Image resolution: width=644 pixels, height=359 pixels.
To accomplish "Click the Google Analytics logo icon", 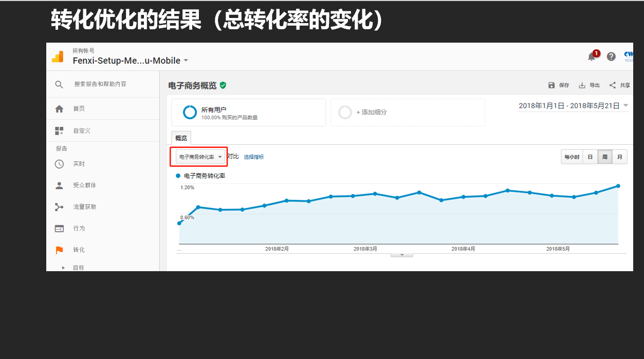I will click(x=57, y=56).
